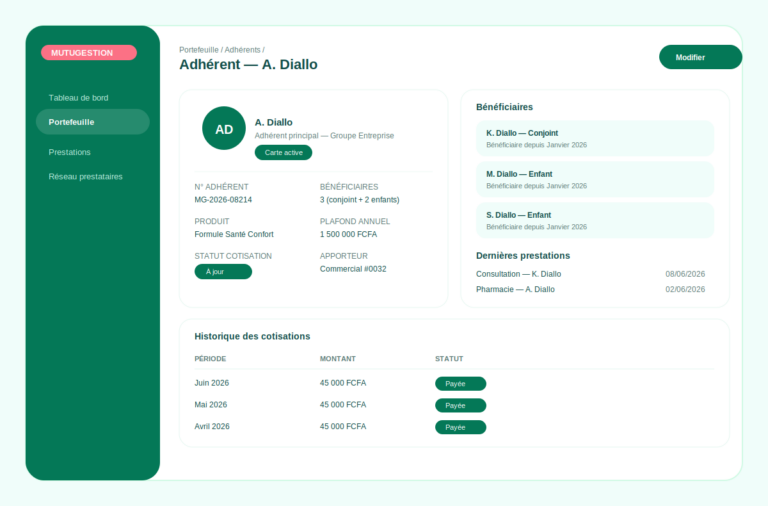Select Pharmacie — A. Diallo prestation row

click(591, 289)
